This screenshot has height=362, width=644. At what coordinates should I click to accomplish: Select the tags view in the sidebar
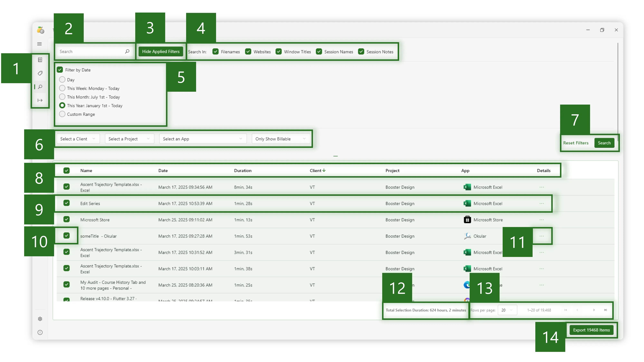click(x=40, y=73)
